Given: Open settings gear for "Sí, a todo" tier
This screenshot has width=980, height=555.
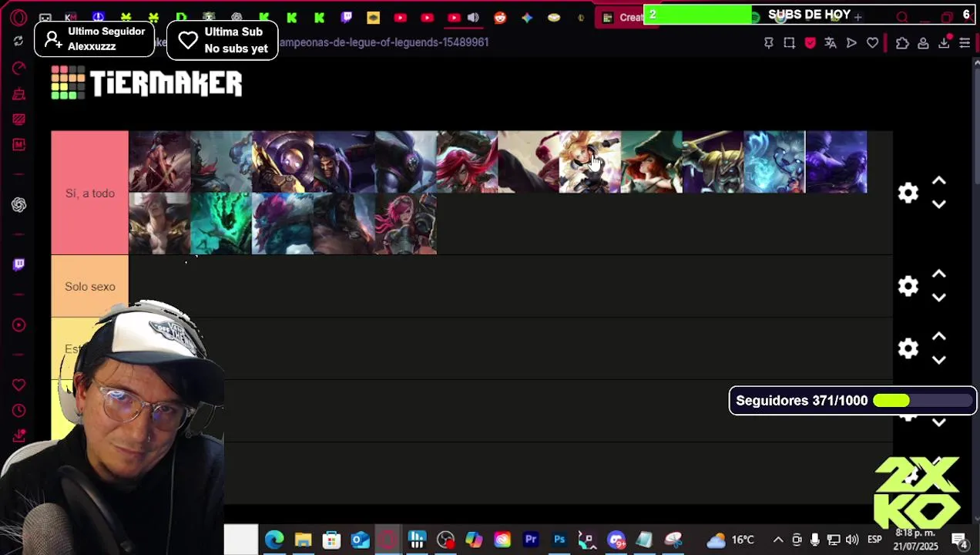Looking at the screenshot, I should (x=908, y=193).
